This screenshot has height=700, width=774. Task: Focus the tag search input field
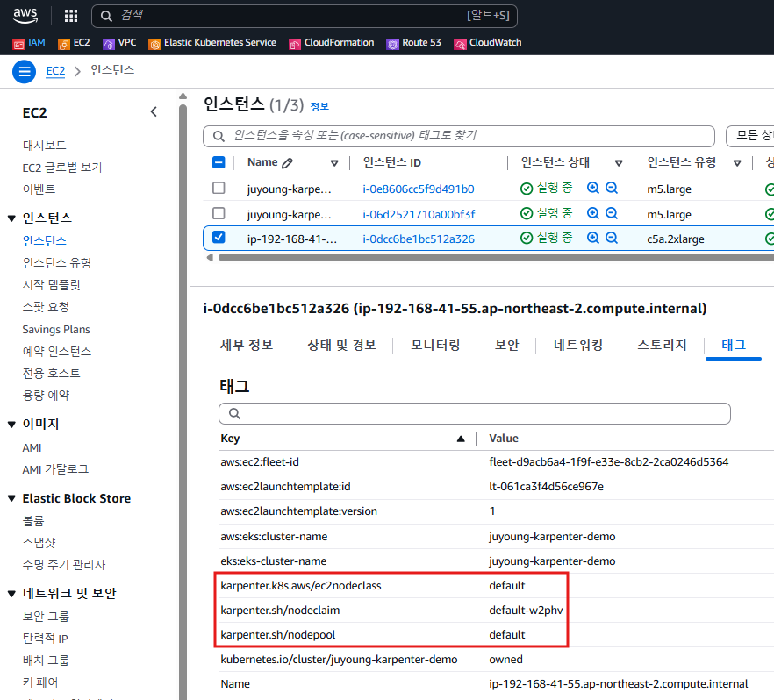click(475, 413)
